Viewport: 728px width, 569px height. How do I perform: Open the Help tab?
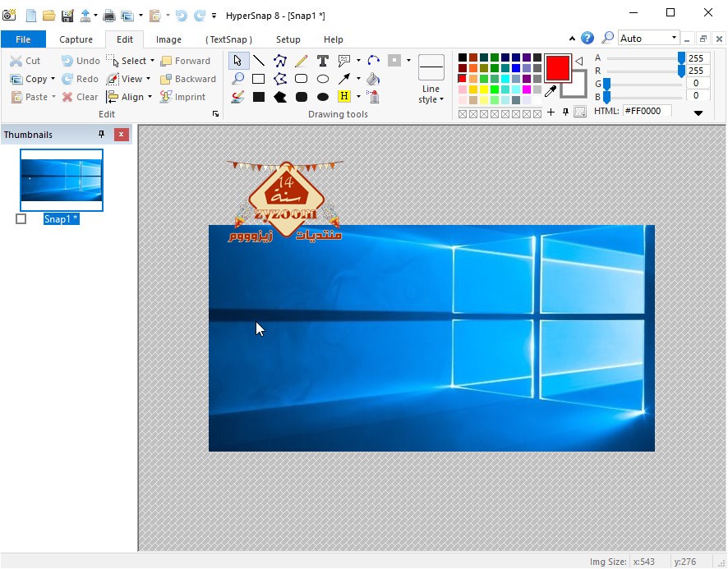click(334, 39)
